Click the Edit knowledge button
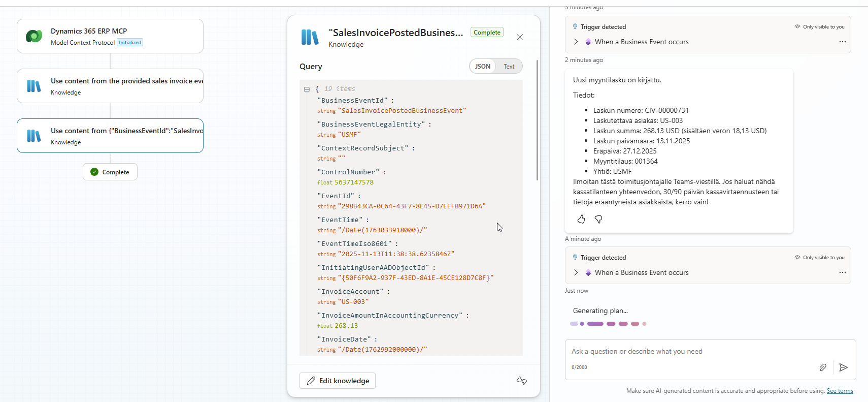 (338, 381)
